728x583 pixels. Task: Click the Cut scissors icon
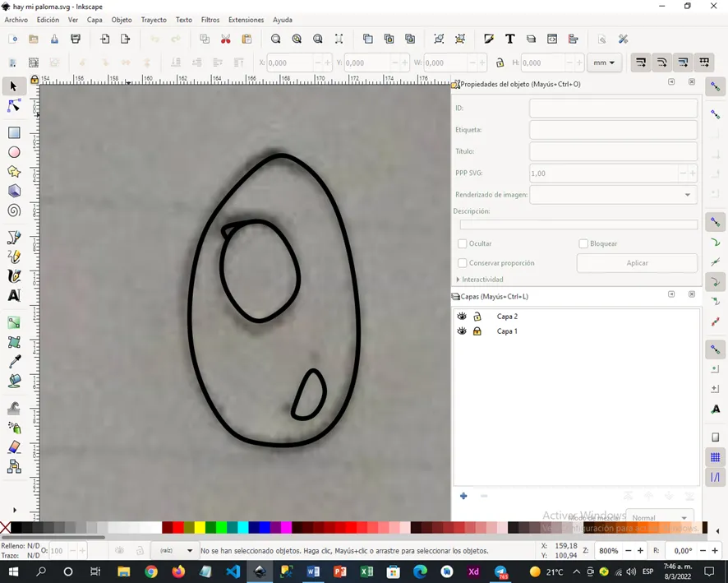click(226, 39)
